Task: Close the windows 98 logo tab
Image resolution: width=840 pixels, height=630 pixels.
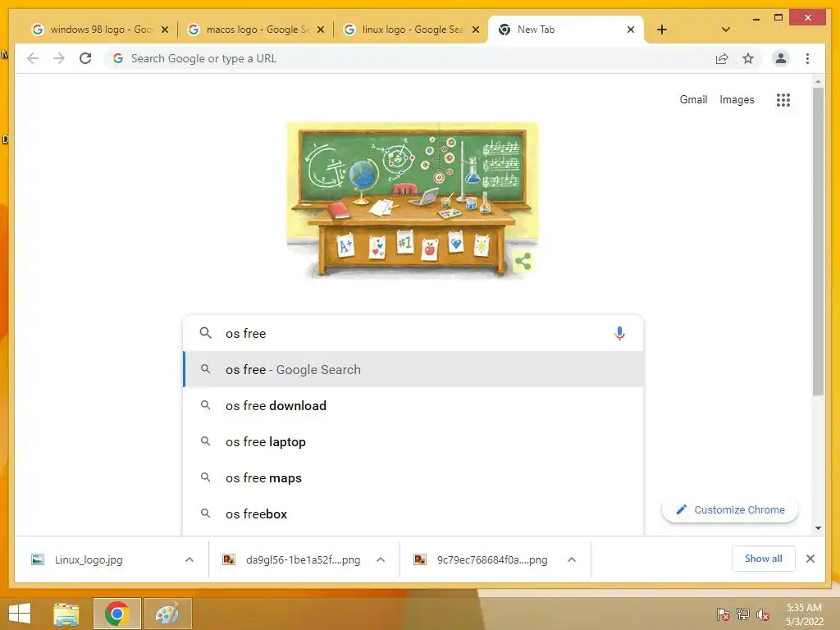Action: 165,30
